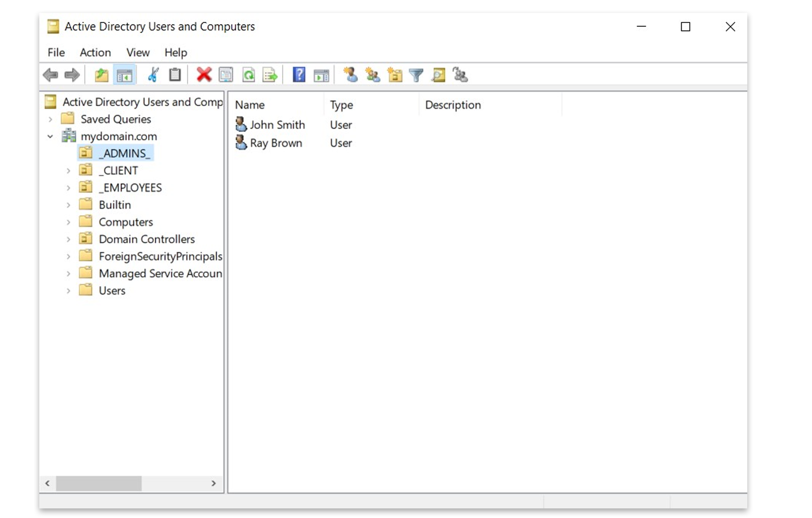This screenshot has width=812, height=518.
Task: Collapse the mydomain.com tree node
Action: 50,136
